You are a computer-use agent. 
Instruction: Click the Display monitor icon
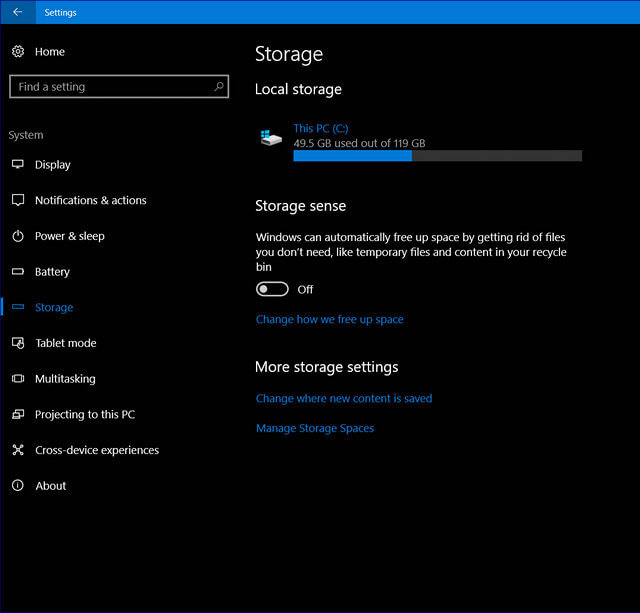pyautogui.click(x=18, y=165)
